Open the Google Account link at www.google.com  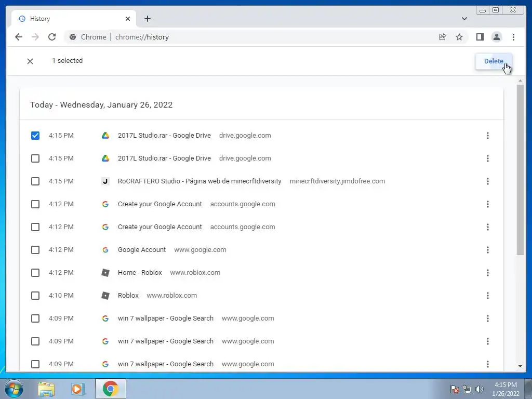click(142, 250)
